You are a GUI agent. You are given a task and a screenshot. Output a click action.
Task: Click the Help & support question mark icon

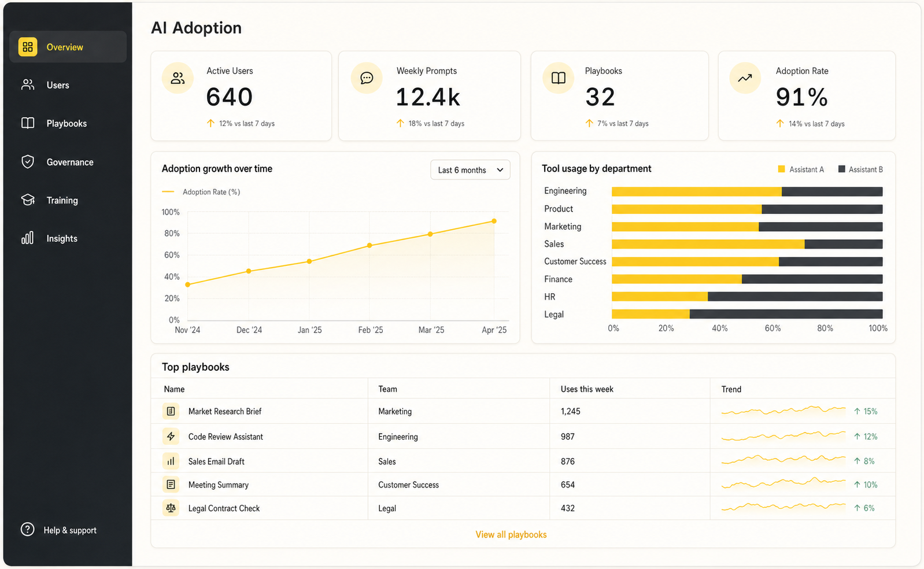[x=27, y=530]
